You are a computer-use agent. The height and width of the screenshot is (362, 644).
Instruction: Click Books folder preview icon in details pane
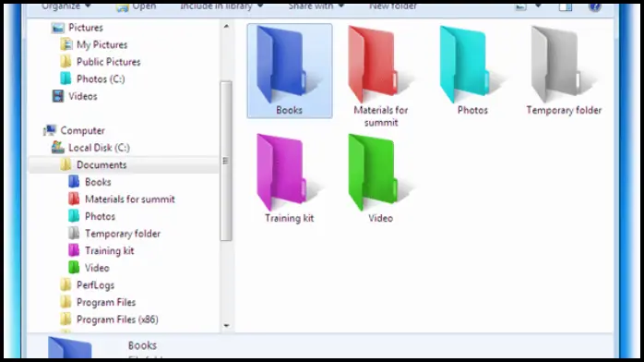click(x=70, y=347)
